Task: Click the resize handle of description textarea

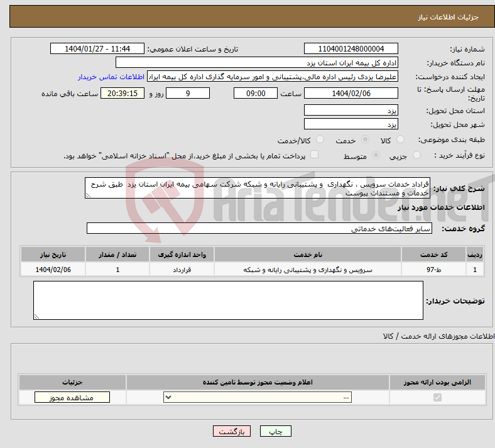Action: pyautogui.click(x=88, y=195)
